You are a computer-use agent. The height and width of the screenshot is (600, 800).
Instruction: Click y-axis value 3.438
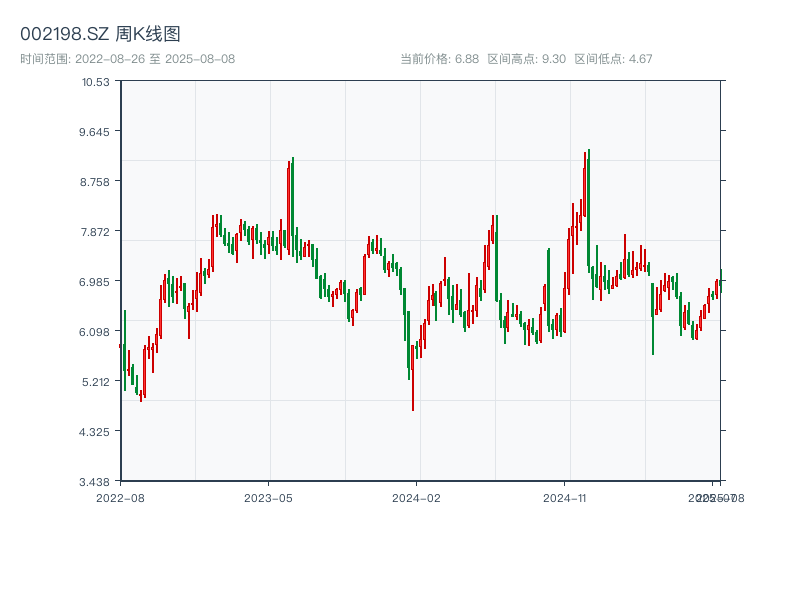pos(94,482)
